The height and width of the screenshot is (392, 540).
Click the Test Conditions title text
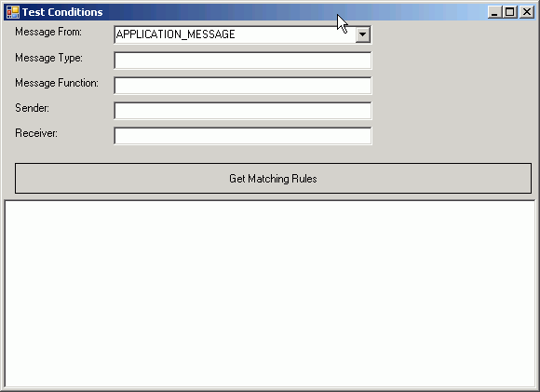tap(62, 12)
